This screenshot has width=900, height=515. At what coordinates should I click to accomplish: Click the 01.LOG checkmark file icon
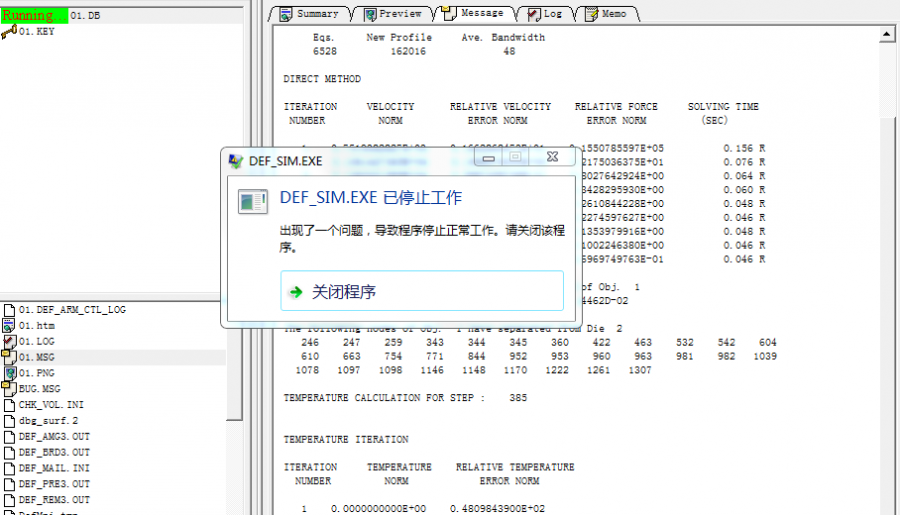pos(9,342)
